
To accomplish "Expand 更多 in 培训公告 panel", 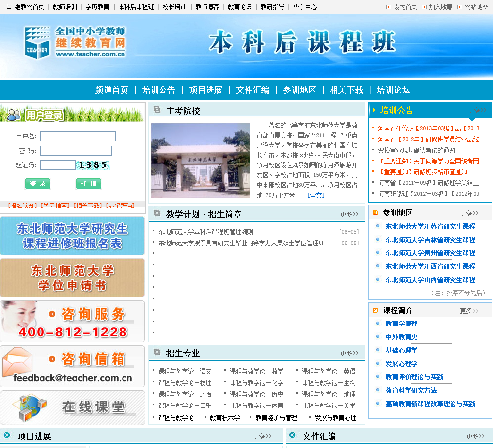I will tap(477, 110).
